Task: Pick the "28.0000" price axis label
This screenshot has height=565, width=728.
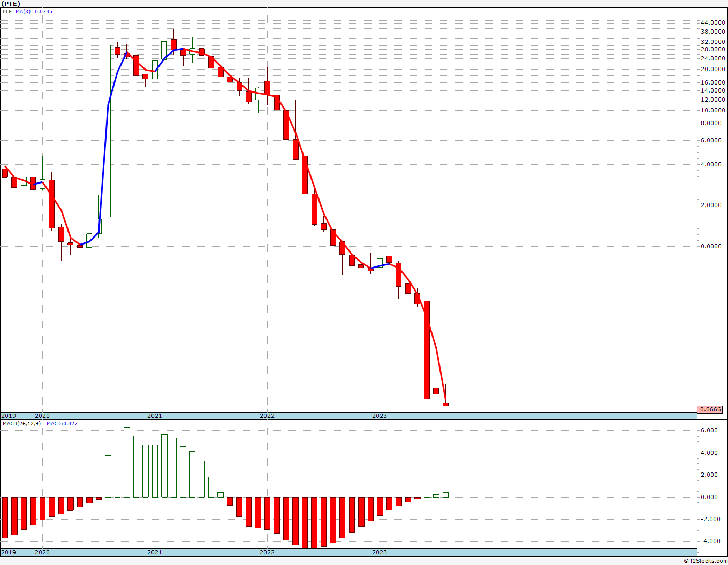Action: [712, 50]
